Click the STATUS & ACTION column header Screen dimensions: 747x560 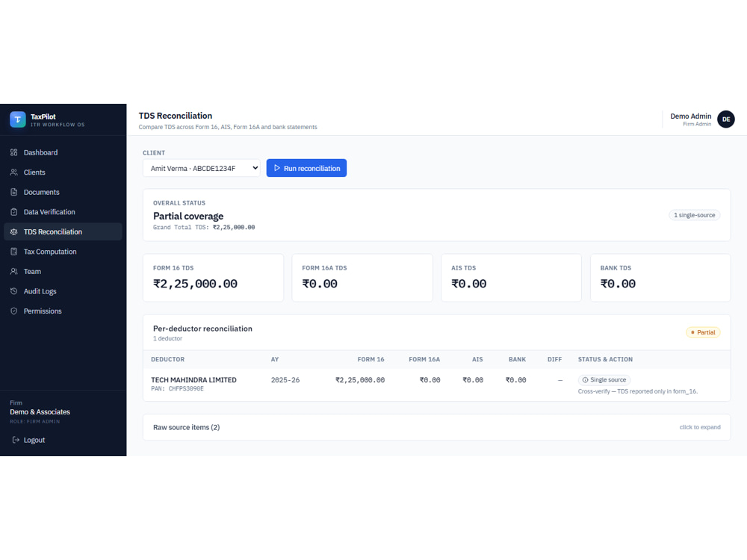[x=605, y=360]
